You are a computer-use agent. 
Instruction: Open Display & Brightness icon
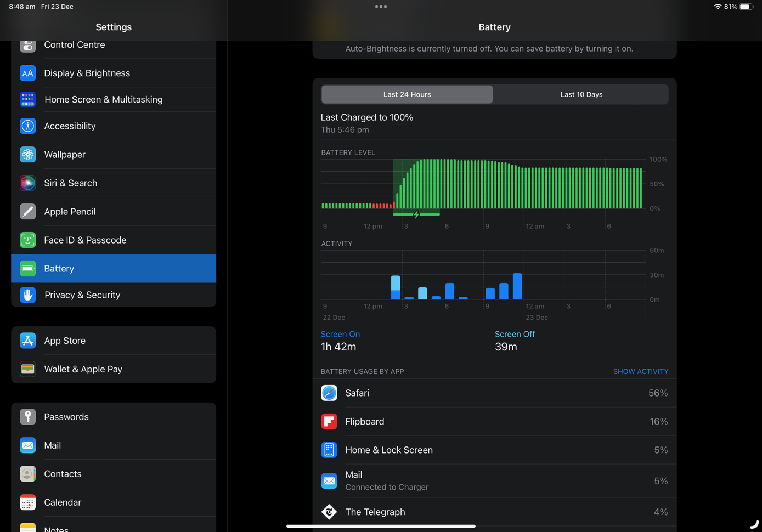28,73
